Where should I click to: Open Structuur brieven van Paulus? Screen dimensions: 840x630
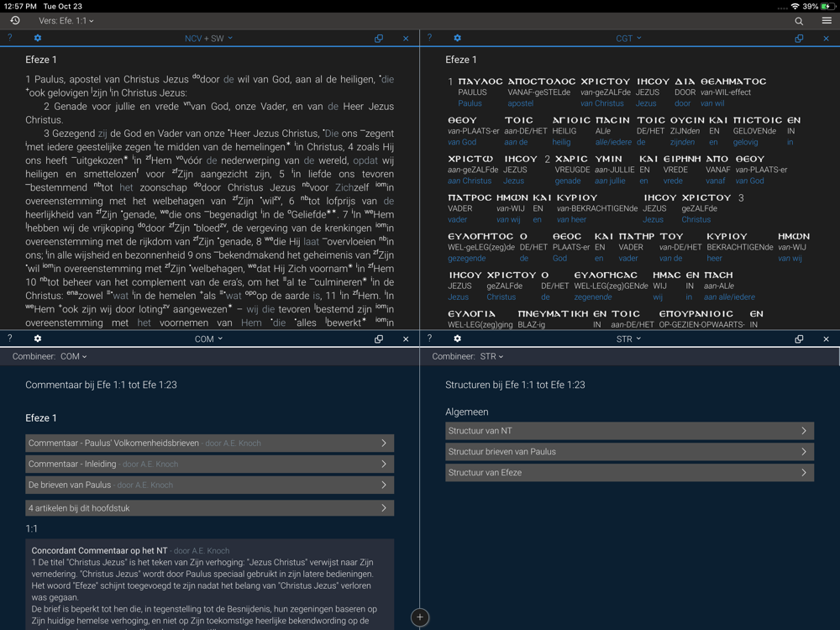point(629,452)
